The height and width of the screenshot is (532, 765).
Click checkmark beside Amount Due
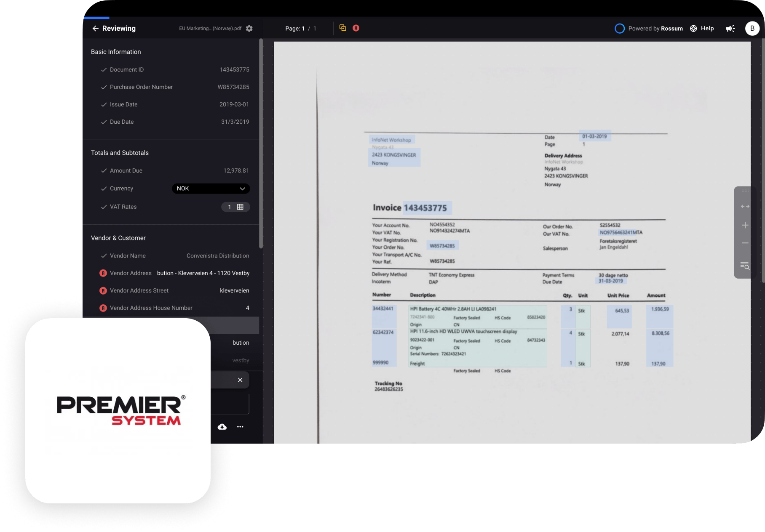104,170
